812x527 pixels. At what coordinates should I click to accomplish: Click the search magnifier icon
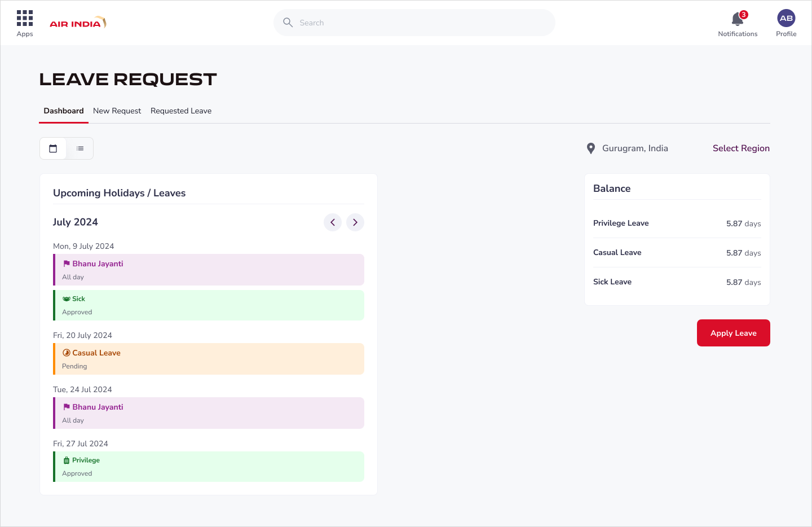tap(288, 23)
